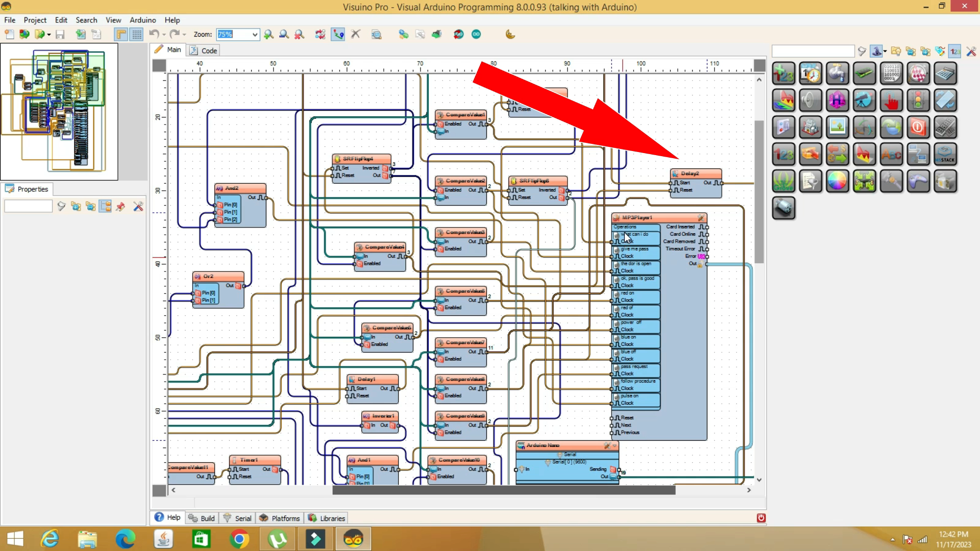Select the Arduino Nano component header
Screen dimensions: 980x551
click(567, 445)
